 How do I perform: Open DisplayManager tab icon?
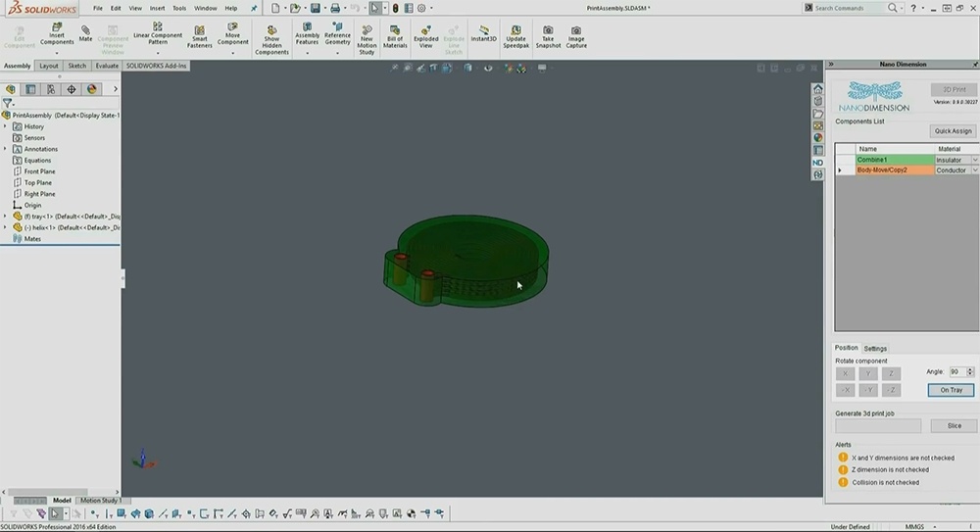tap(92, 89)
